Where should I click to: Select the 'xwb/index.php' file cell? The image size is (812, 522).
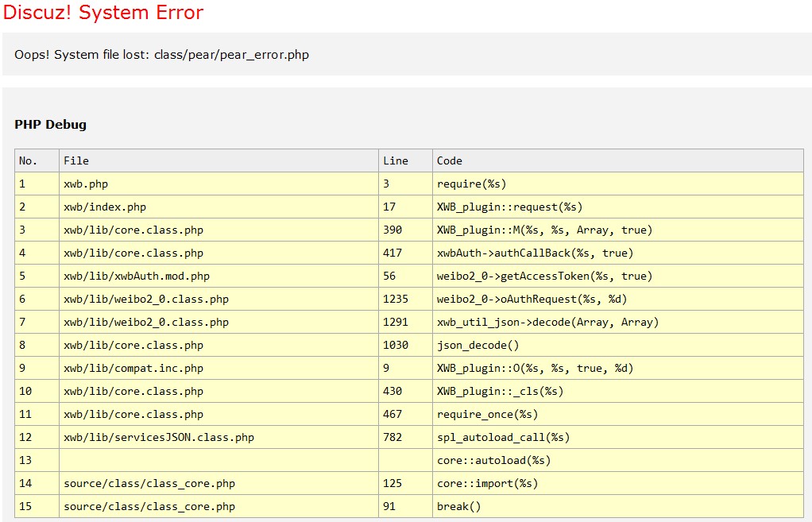click(x=219, y=207)
